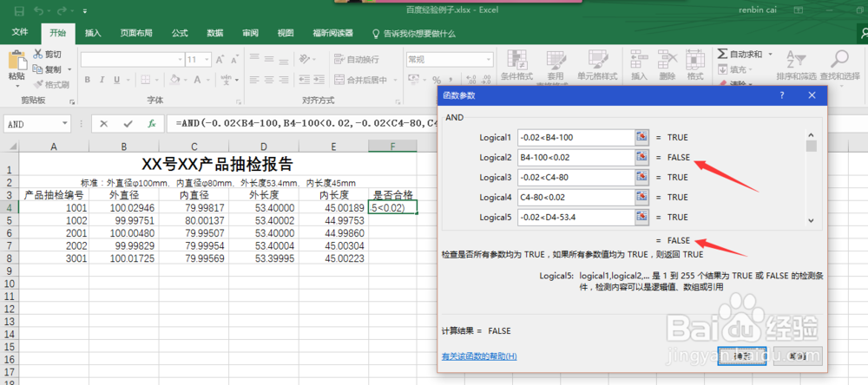The width and height of the screenshot is (868, 385).
Task: Switch to the Insert (插入) tab
Action: (93, 33)
